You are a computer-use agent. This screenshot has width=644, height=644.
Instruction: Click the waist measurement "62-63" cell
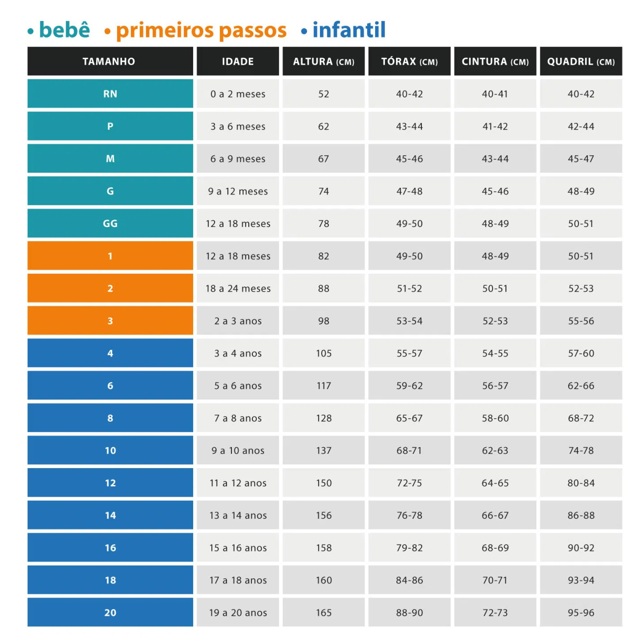[495, 450]
